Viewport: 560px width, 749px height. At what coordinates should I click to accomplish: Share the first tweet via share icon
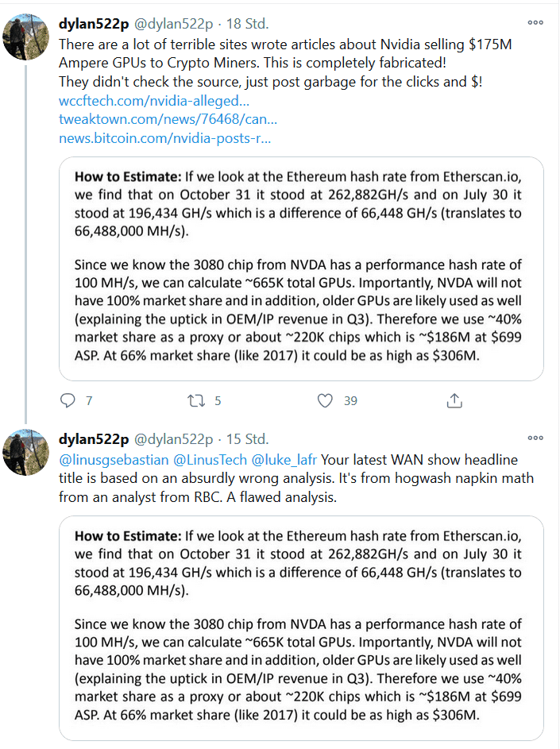tap(454, 400)
